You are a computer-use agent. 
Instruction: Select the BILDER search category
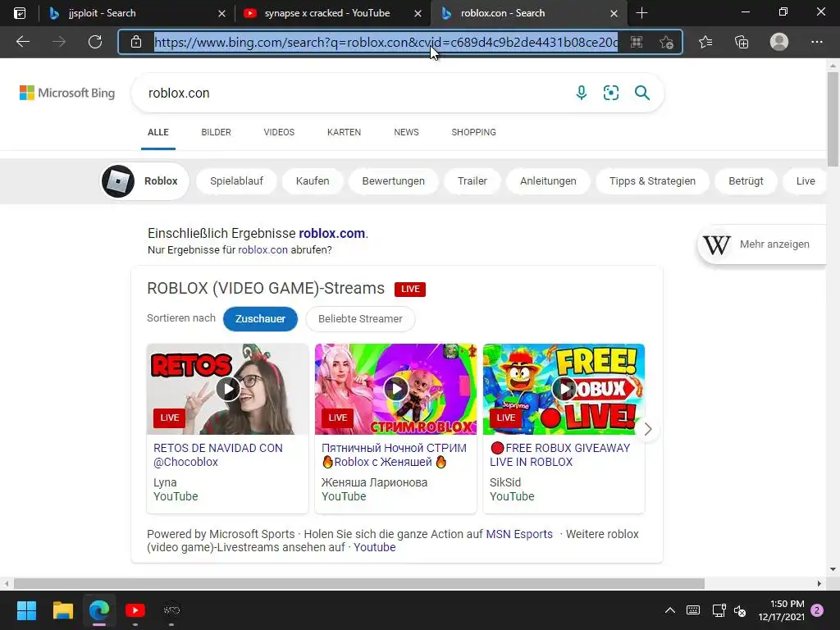[x=216, y=132]
